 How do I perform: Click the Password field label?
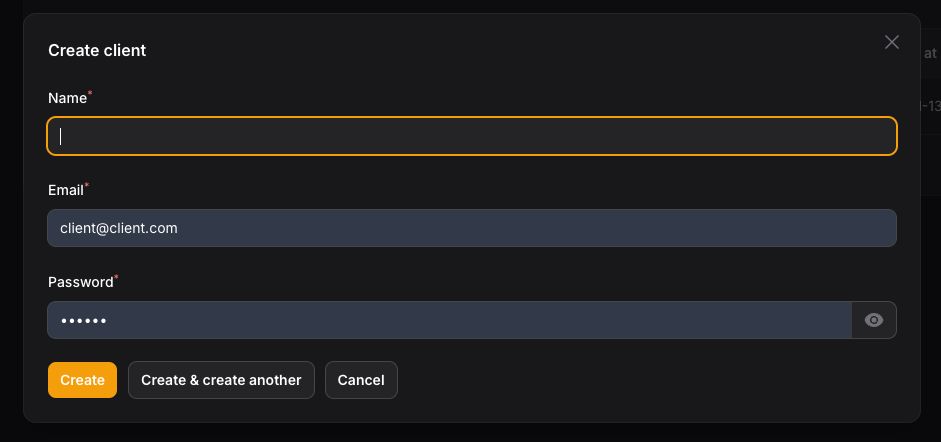80,282
